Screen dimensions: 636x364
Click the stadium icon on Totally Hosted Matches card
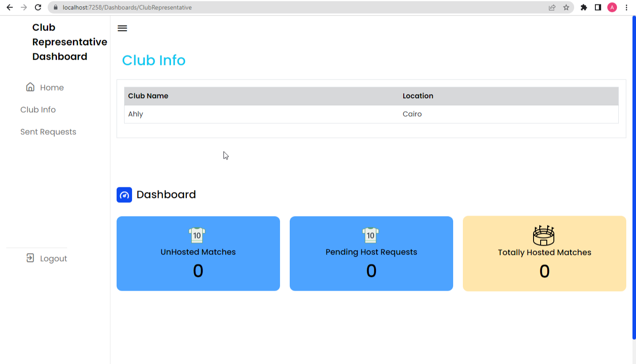pyautogui.click(x=544, y=235)
